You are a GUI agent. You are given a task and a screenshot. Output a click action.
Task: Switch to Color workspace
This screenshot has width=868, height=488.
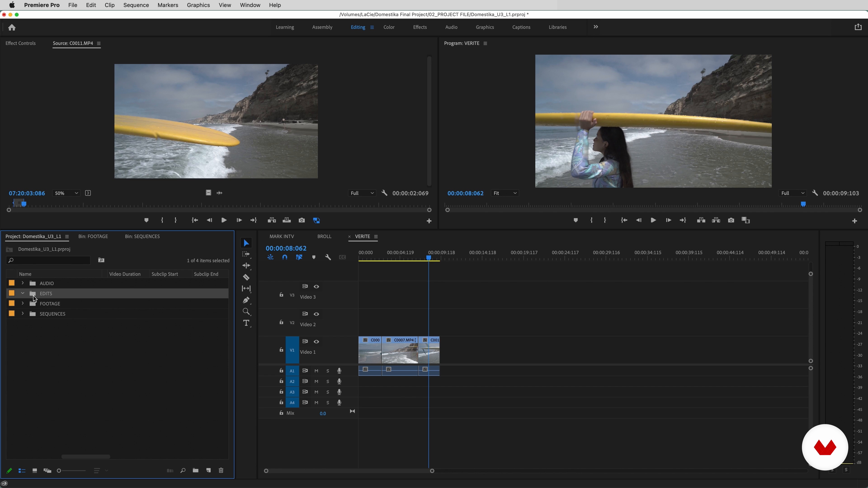(389, 27)
